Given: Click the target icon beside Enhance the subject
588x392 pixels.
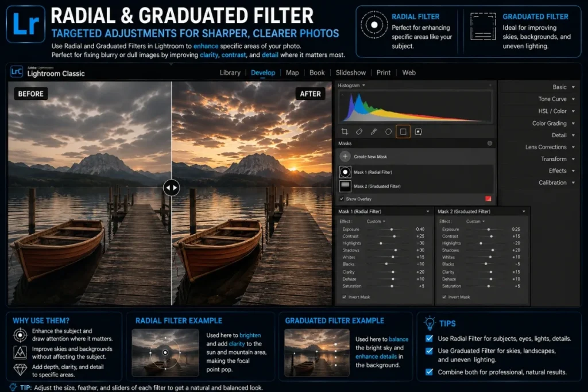Looking at the screenshot, I should pyautogui.click(x=20, y=335).
